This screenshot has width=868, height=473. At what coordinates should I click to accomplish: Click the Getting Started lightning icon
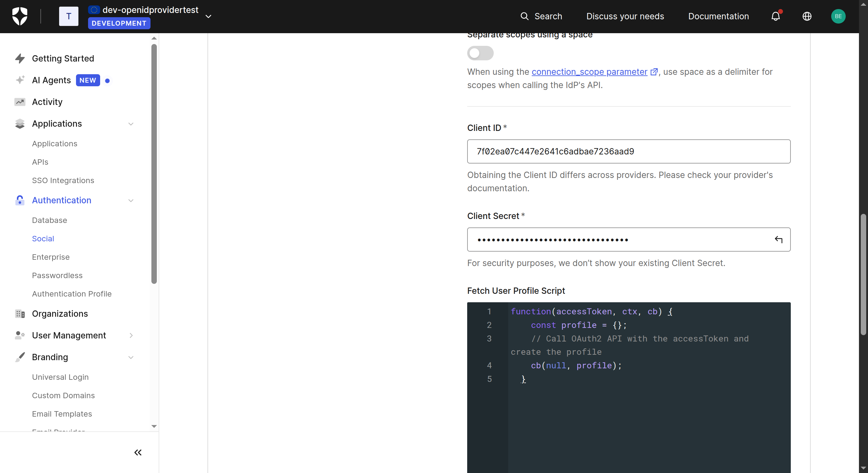point(20,58)
